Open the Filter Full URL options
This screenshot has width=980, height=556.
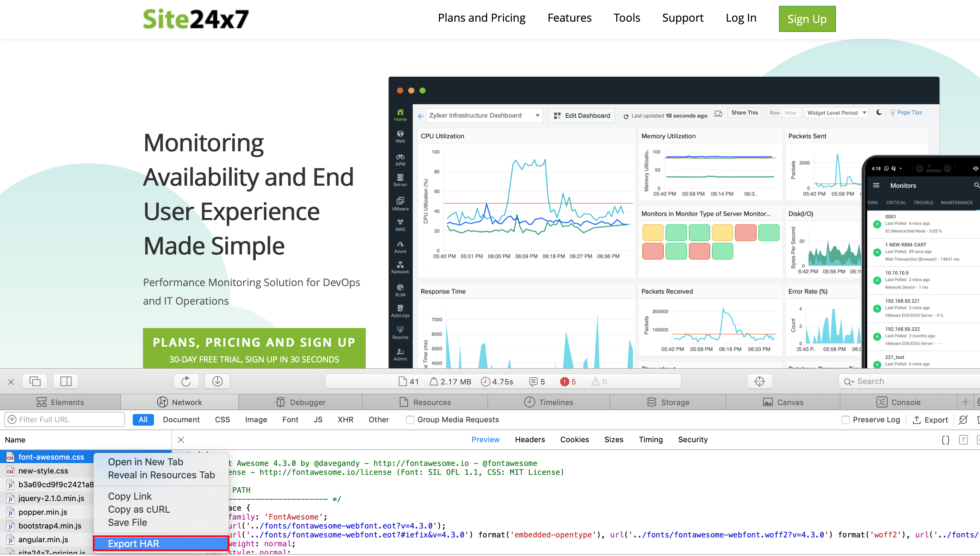(12, 420)
